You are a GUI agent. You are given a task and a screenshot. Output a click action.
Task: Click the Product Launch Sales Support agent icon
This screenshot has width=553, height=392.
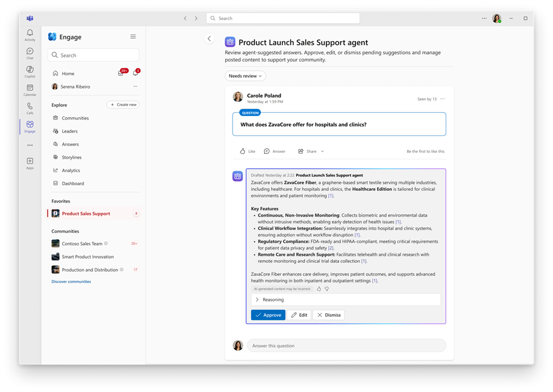tap(230, 42)
